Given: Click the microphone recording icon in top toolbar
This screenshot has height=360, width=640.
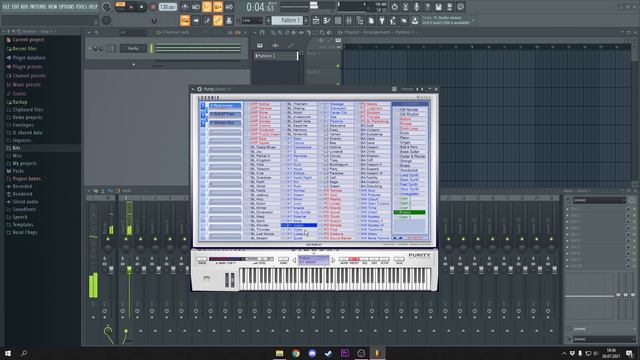Looking at the screenshot, I should tap(416, 7).
